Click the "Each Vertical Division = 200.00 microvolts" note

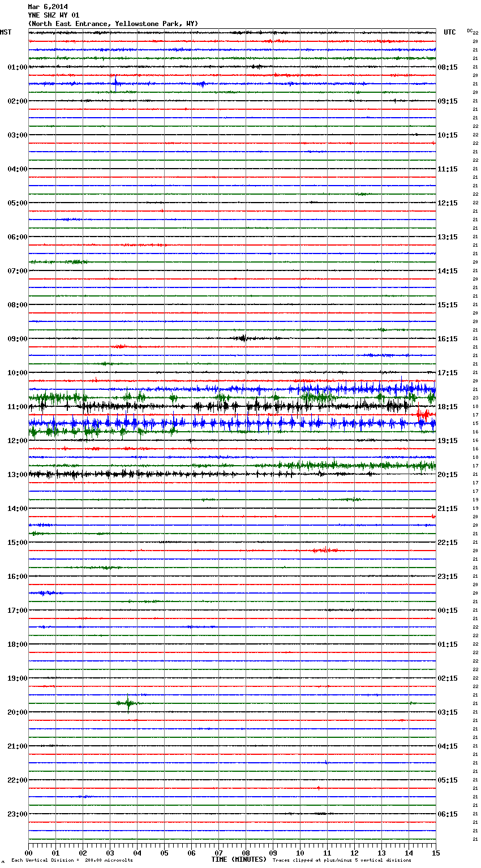[72, 861]
